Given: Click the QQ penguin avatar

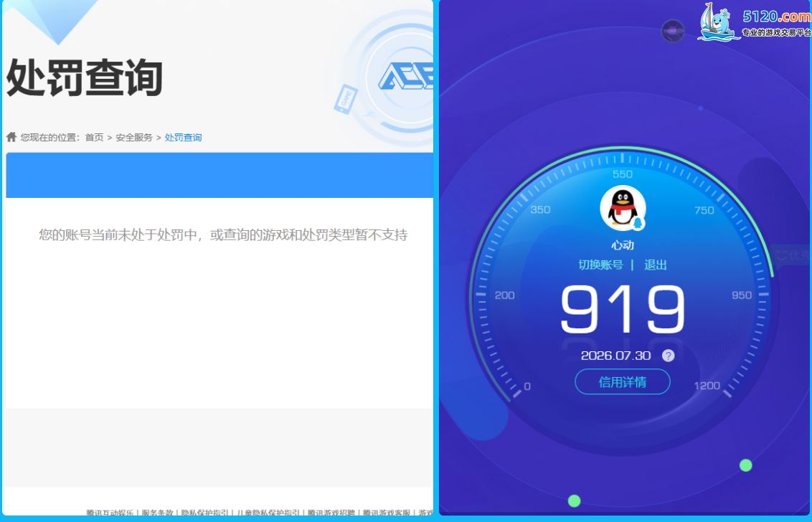Looking at the screenshot, I should pos(623,208).
